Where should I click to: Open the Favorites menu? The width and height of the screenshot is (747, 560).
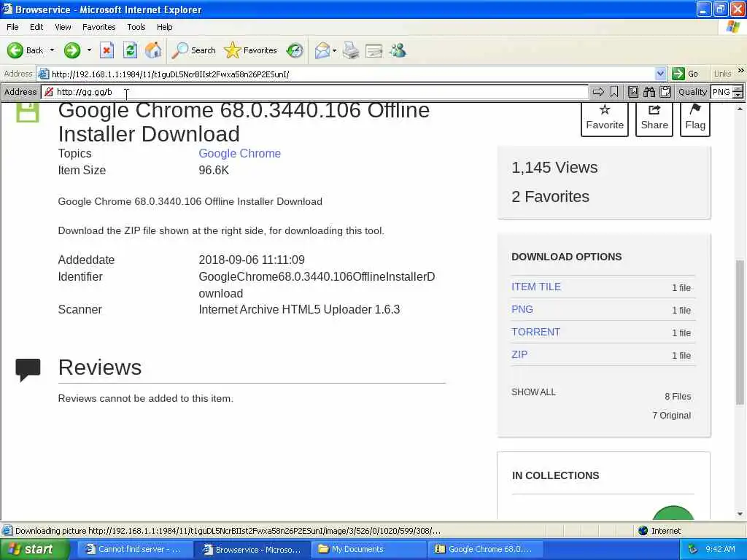(x=98, y=27)
